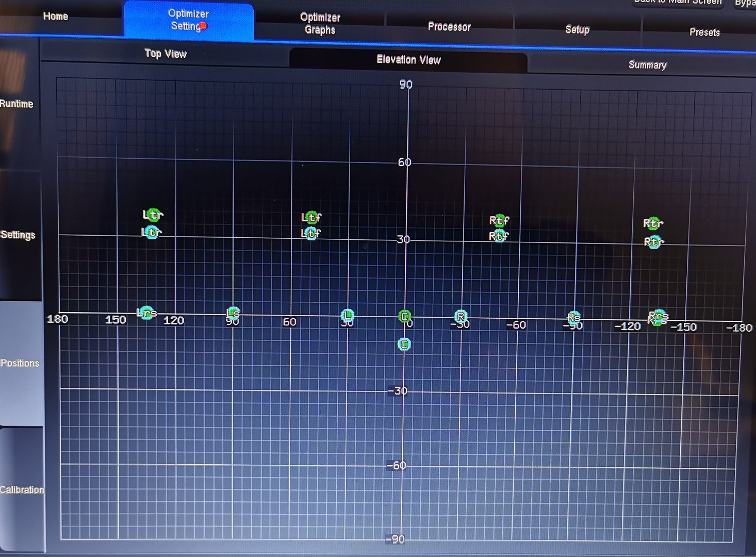Click the 120 azimuth axis label
Image resolution: width=756 pixels, height=557 pixels.
pos(174,320)
